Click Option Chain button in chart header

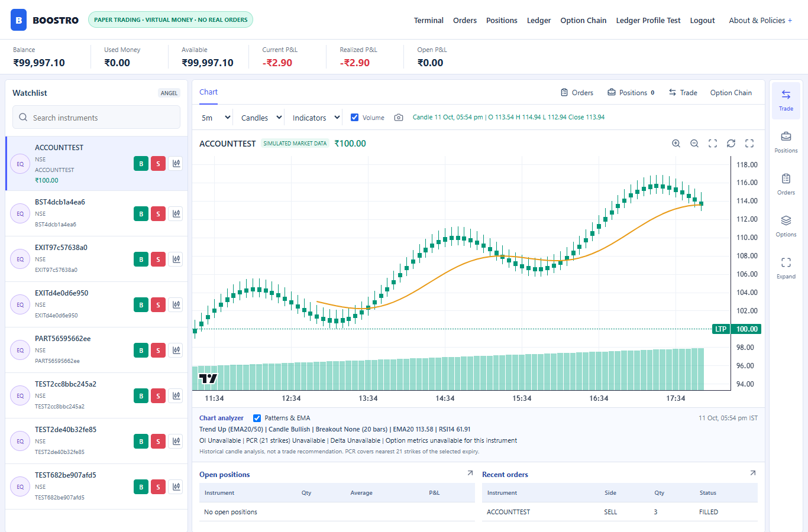coord(731,93)
